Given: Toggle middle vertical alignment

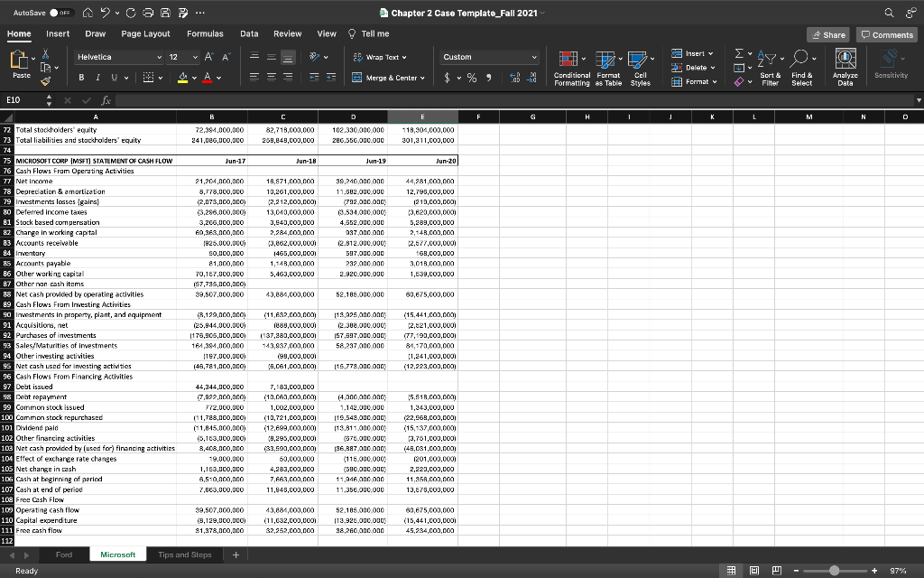Looking at the screenshot, I should pos(271,57).
